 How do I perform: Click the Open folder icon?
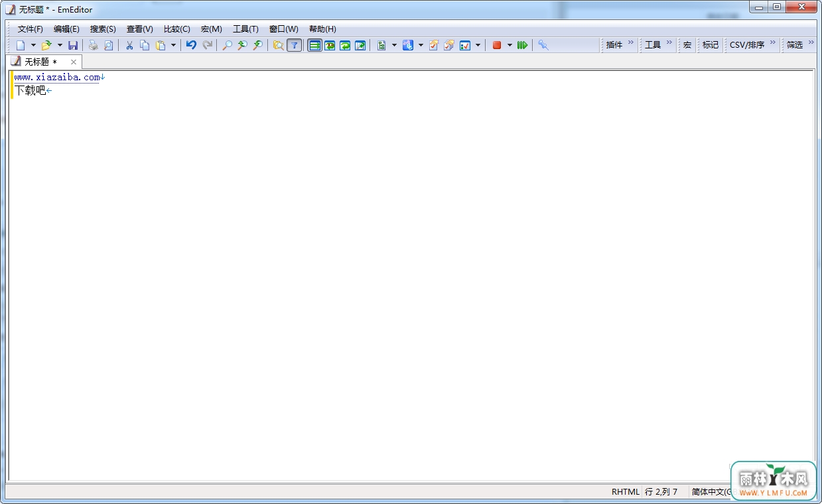(x=46, y=45)
